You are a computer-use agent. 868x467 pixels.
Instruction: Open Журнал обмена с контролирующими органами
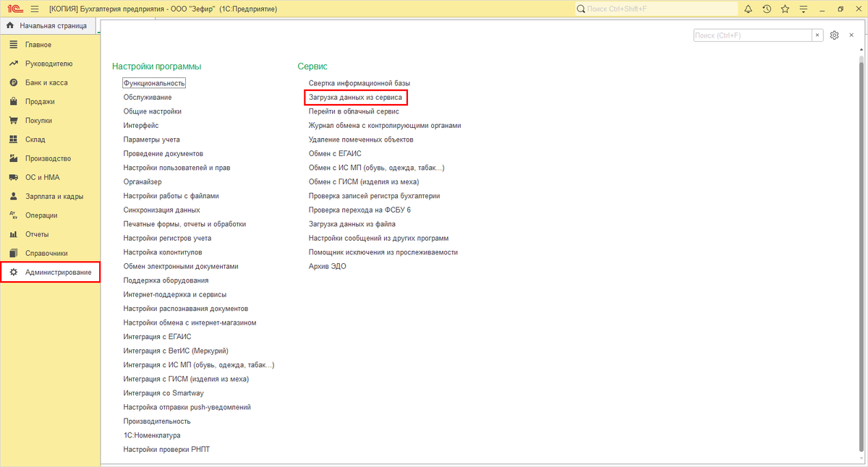(x=385, y=125)
